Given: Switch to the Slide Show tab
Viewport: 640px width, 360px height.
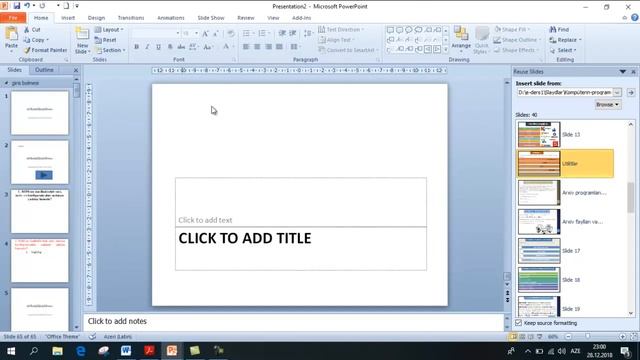Looking at the screenshot, I should 211,18.
